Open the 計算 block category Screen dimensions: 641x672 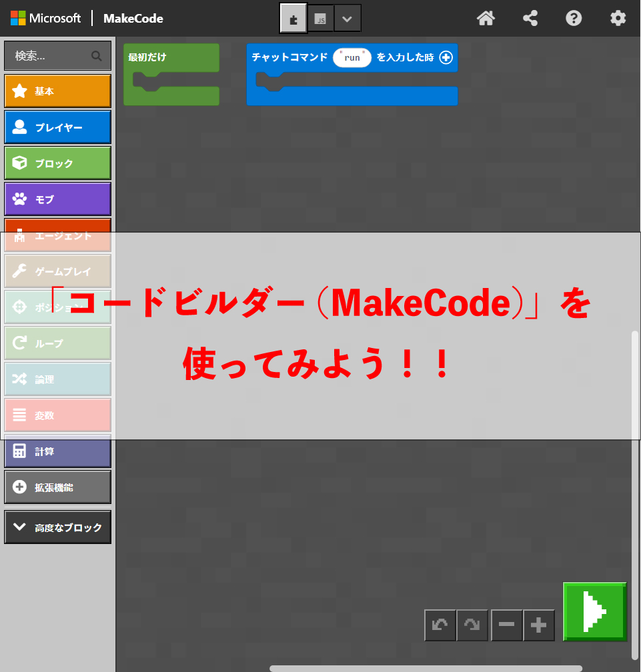(57, 451)
